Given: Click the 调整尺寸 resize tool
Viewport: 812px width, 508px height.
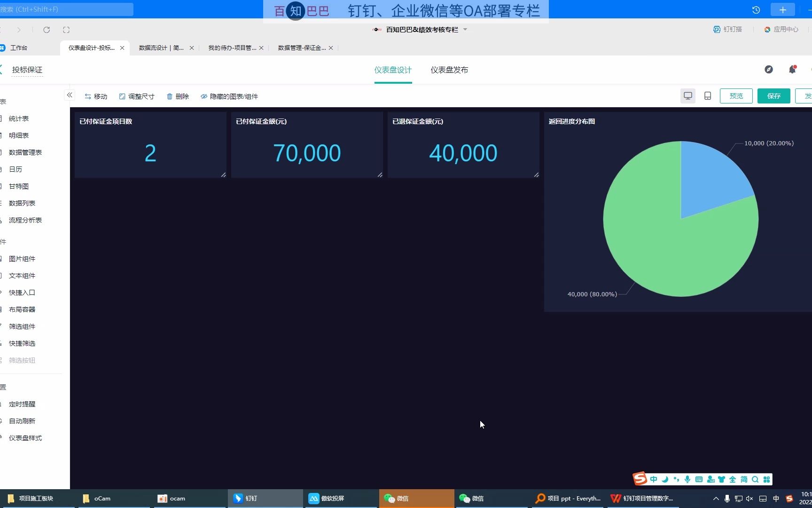Looking at the screenshot, I should pos(137,96).
